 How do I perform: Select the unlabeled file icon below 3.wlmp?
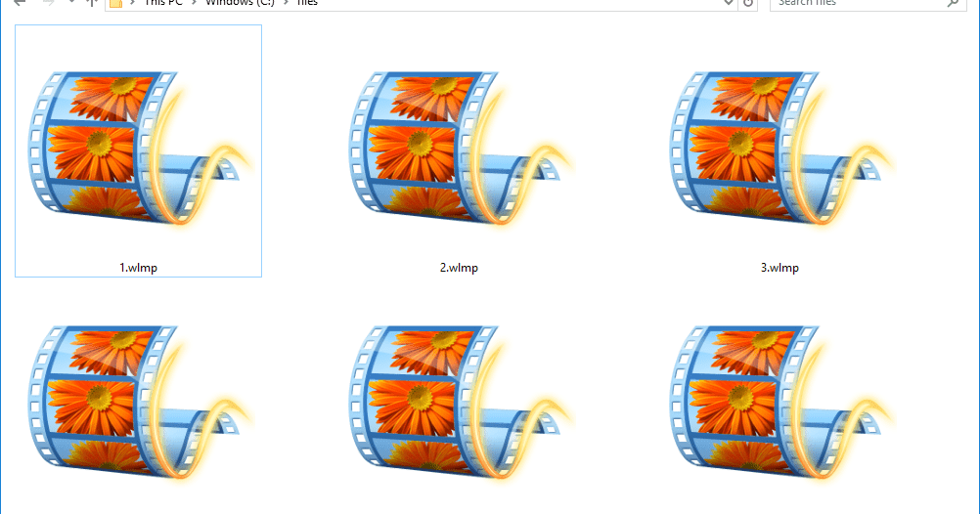click(x=780, y=403)
